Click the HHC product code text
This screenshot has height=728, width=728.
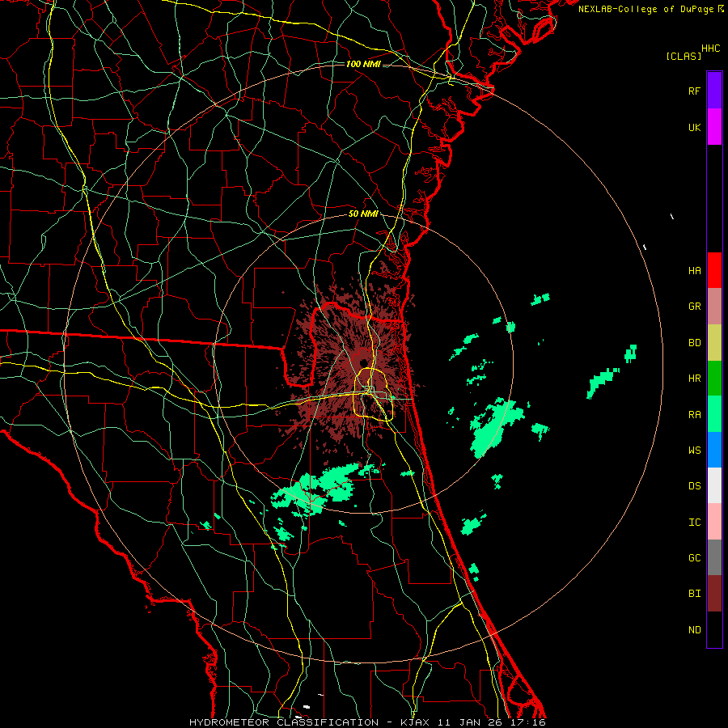(710, 49)
